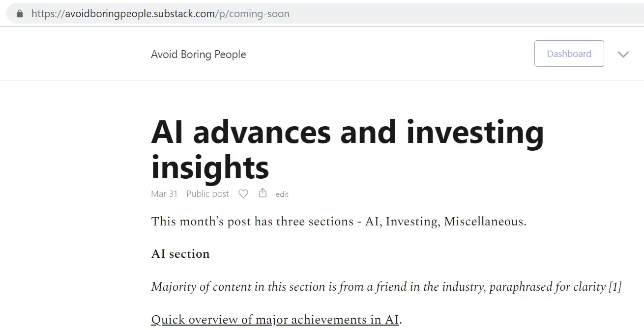The width and height of the screenshot is (644, 330).
Task: Click the share icon below the title
Action: click(x=263, y=193)
